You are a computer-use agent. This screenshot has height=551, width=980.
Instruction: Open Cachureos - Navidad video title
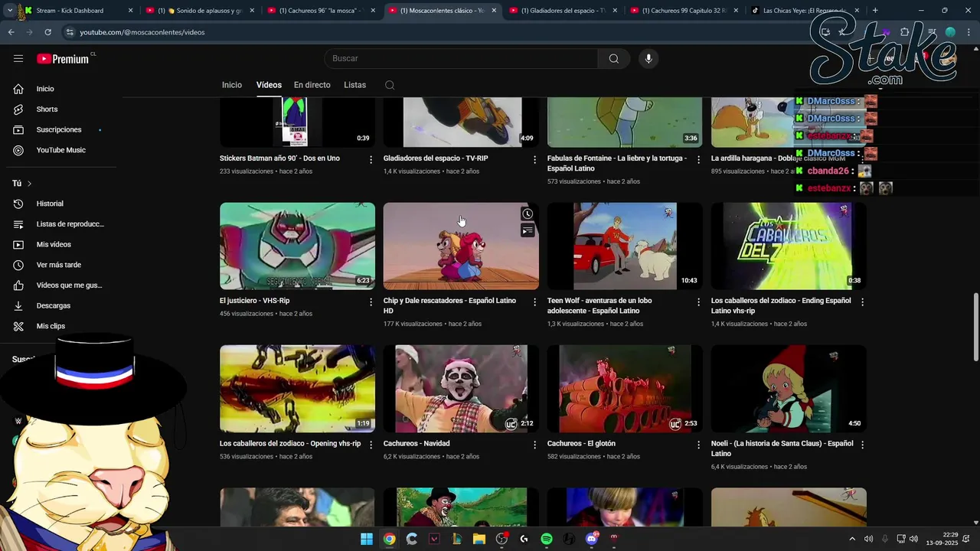(x=416, y=443)
